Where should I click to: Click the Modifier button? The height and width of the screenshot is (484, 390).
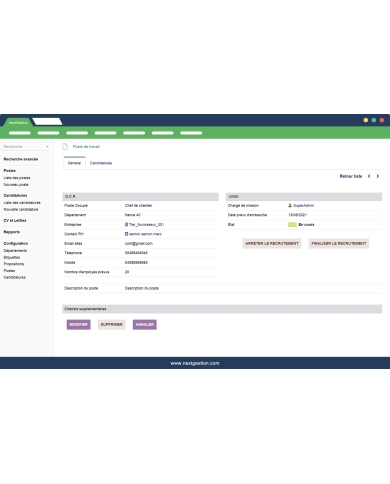pos(79,325)
